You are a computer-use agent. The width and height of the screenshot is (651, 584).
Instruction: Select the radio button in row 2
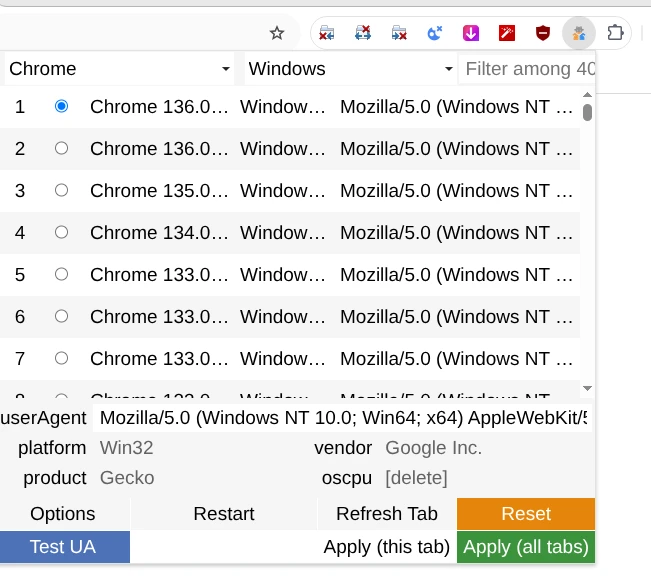pos(62,148)
